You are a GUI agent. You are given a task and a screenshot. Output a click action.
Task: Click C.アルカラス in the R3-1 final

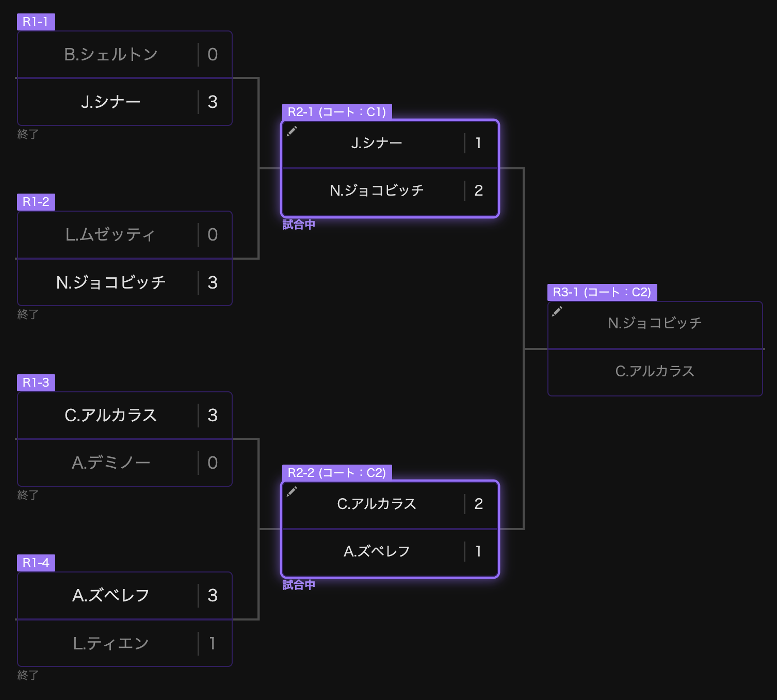click(655, 371)
